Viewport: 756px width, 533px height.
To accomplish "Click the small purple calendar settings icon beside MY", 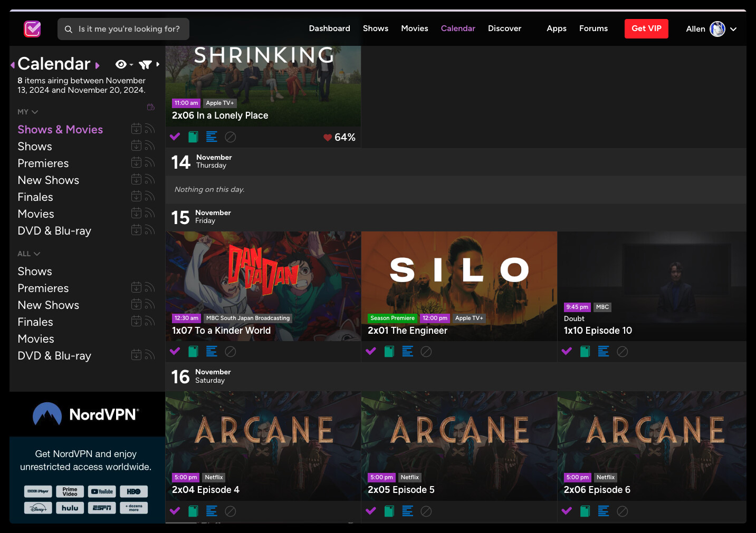I will tap(151, 108).
